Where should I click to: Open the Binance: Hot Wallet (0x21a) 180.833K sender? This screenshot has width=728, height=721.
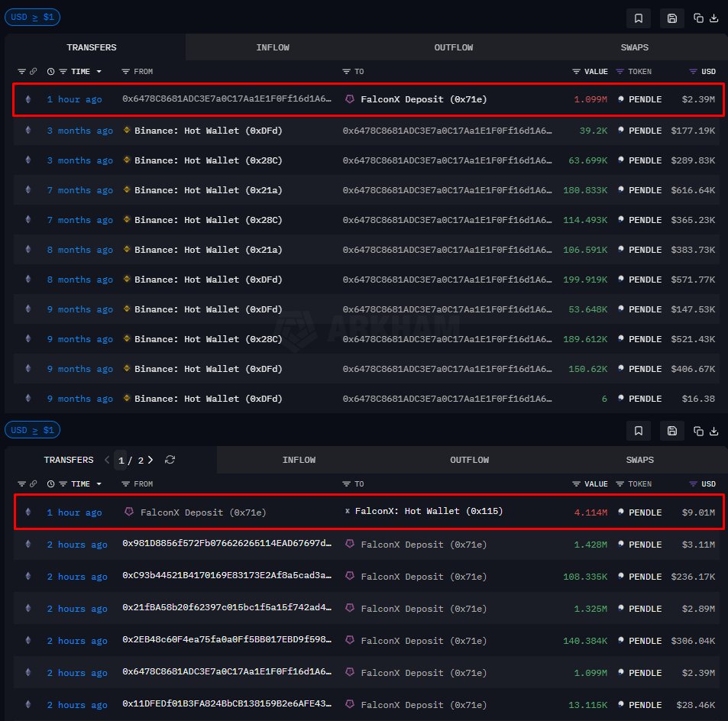pyautogui.click(x=208, y=190)
